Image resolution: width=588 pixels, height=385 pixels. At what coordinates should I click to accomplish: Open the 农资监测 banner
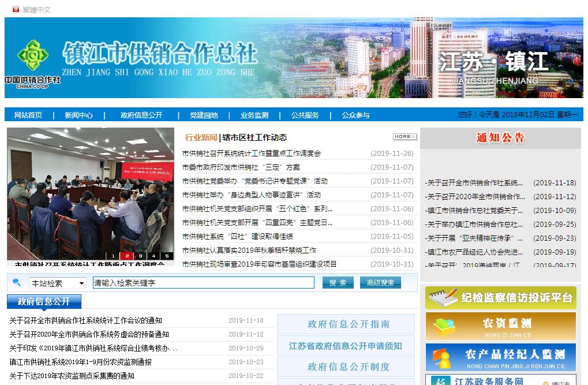coord(500,326)
